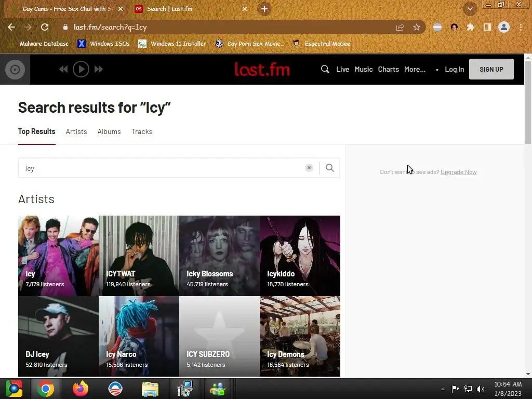Click the SIGN UP button
The image size is (532, 399).
tap(491, 69)
